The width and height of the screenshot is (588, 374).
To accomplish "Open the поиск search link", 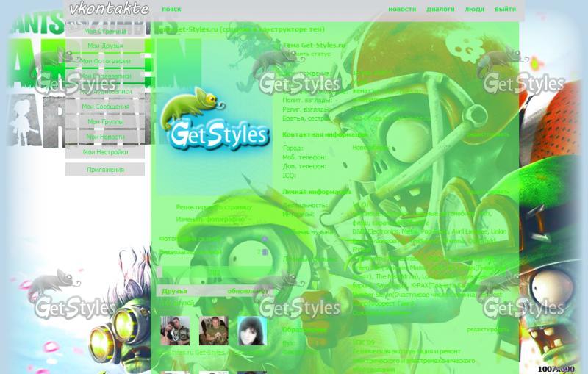I will point(171,10).
